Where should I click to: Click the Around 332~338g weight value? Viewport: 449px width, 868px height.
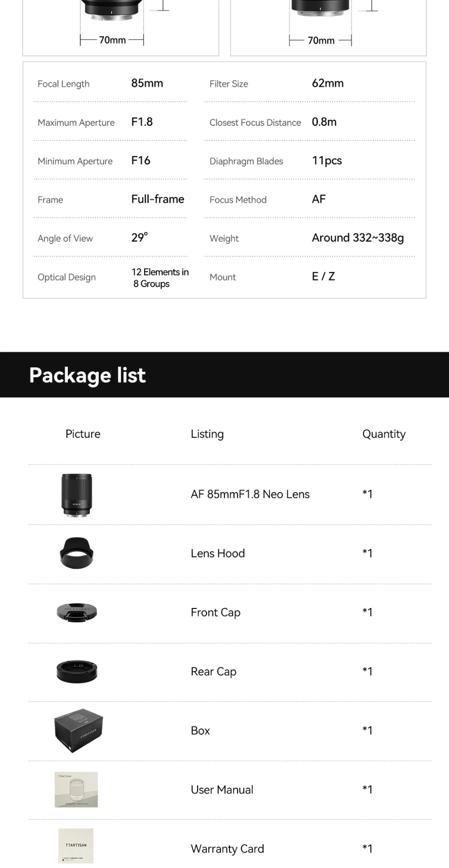358,238
